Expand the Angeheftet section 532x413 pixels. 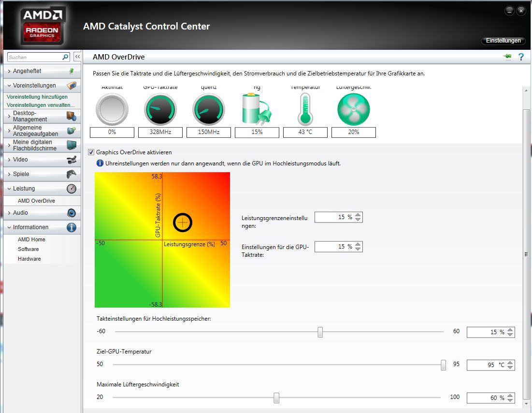[9, 71]
